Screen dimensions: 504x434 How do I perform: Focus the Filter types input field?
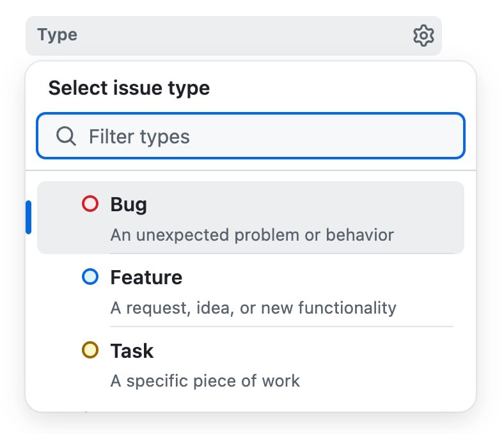pos(251,136)
